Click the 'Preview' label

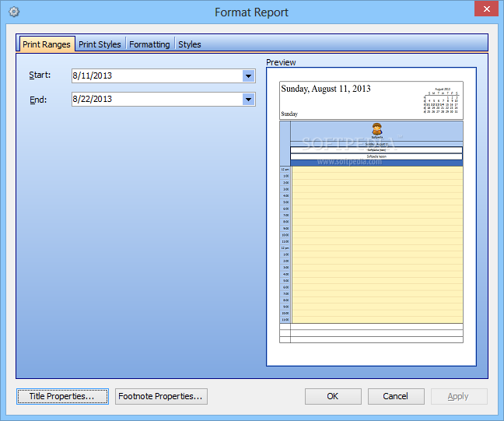click(x=281, y=62)
